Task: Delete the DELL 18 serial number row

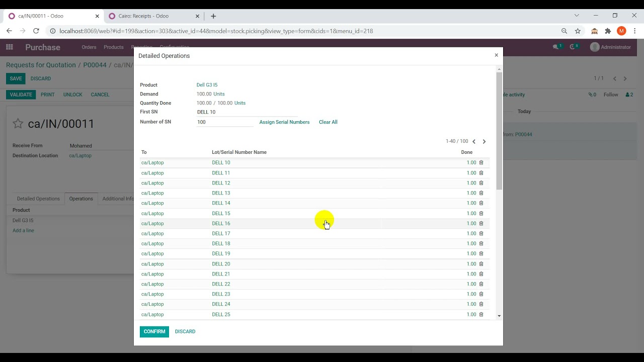Action: [481, 243]
